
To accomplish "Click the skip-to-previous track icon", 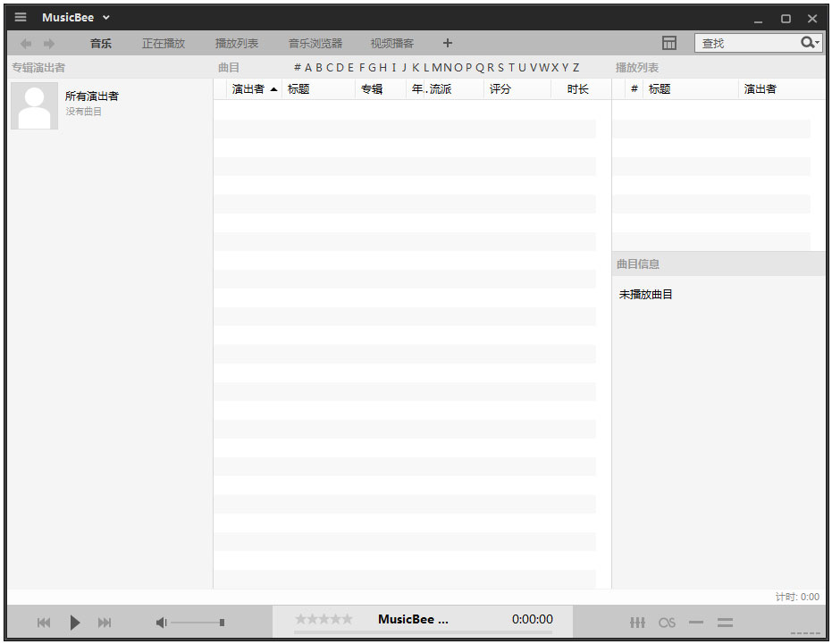I will pos(43,623).
